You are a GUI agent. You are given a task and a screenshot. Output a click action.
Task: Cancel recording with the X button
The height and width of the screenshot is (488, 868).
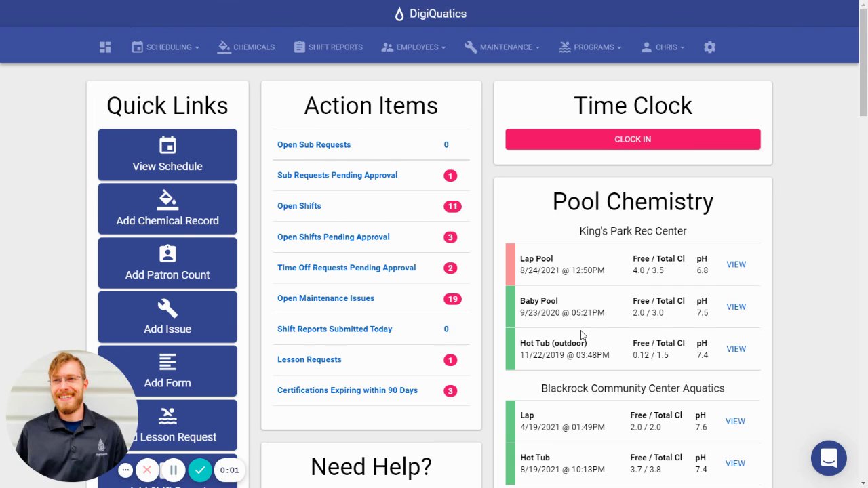tap(147, 470)
